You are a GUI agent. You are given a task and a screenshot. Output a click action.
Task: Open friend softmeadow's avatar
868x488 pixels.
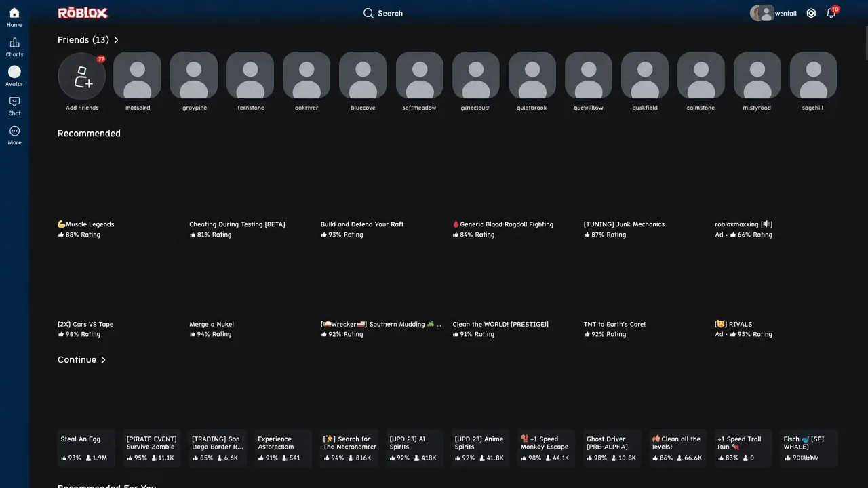point(419,77)
